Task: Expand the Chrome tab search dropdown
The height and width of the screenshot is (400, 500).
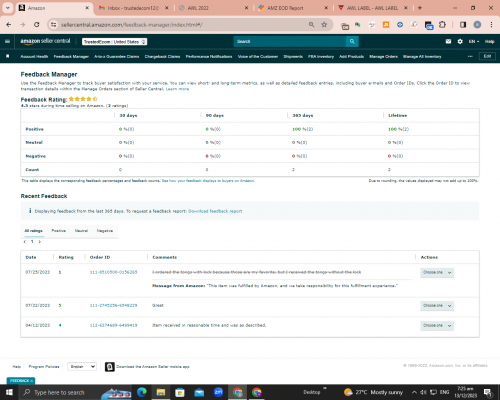Action: tap(7, 8)
